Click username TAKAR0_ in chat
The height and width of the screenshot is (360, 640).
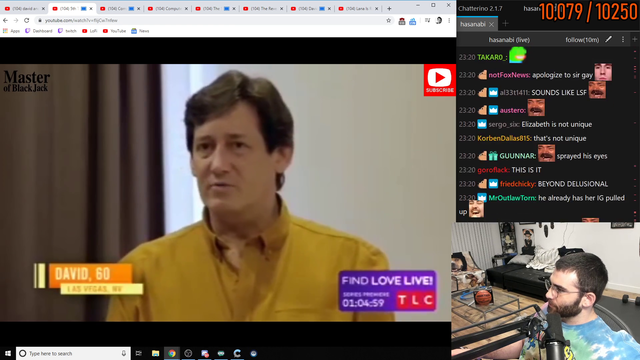491,57
